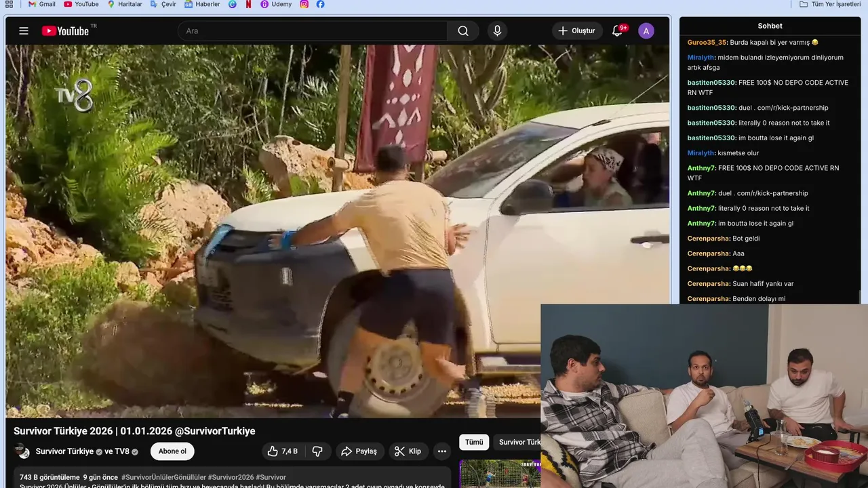Screen dimensions: 868x488
Task: Open the YouTube guide hamburger menu
Action: click(x=24, y=30)
